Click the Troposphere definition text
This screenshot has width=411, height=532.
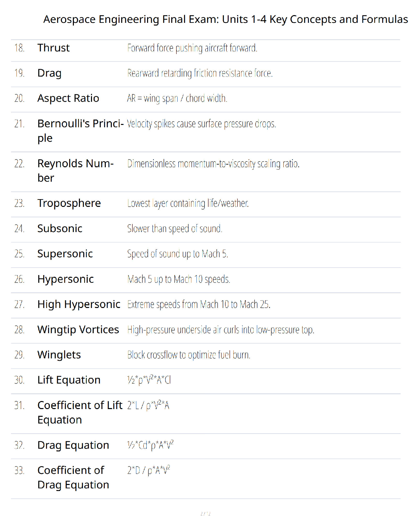(188, 204)
